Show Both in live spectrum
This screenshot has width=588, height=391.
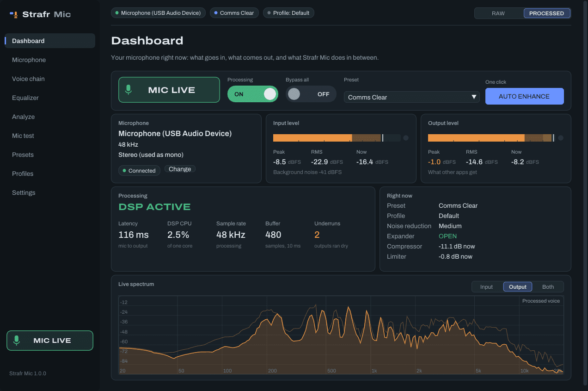(x=548, y=287)
